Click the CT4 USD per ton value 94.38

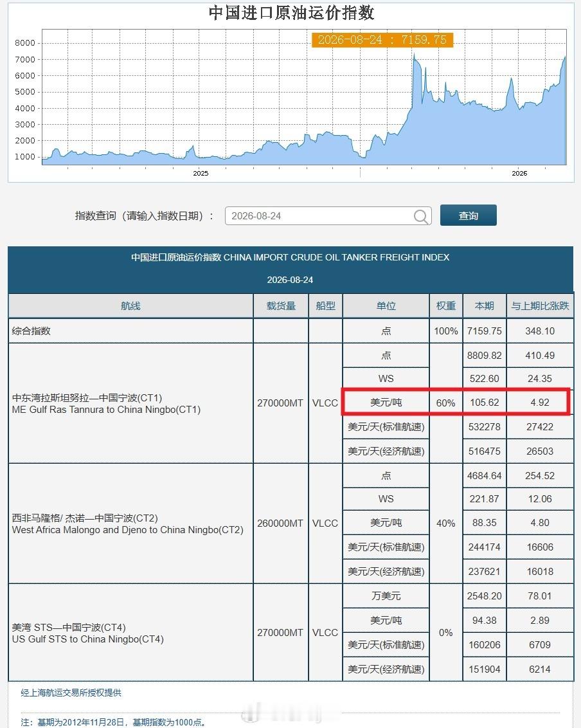(485, 621)
